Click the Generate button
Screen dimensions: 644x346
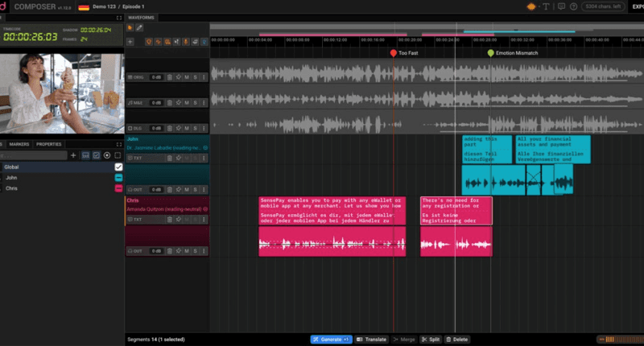pyautogui.click(x=331, y=340)
